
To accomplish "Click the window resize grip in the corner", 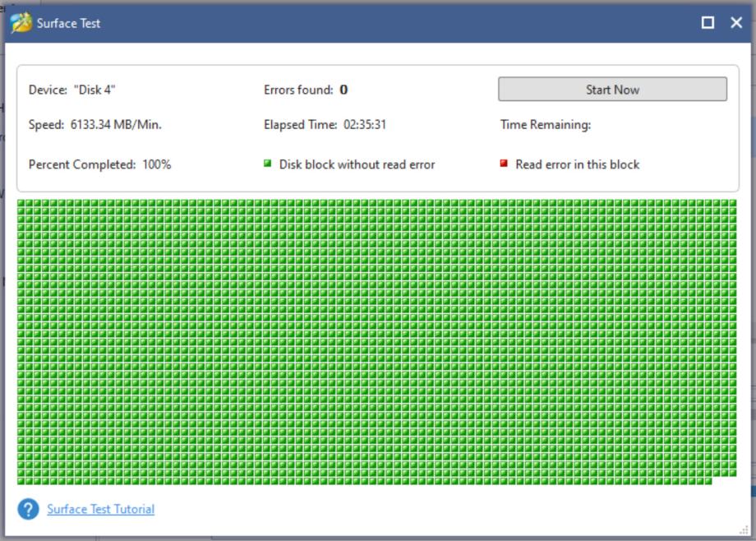I will coord(745,531).
